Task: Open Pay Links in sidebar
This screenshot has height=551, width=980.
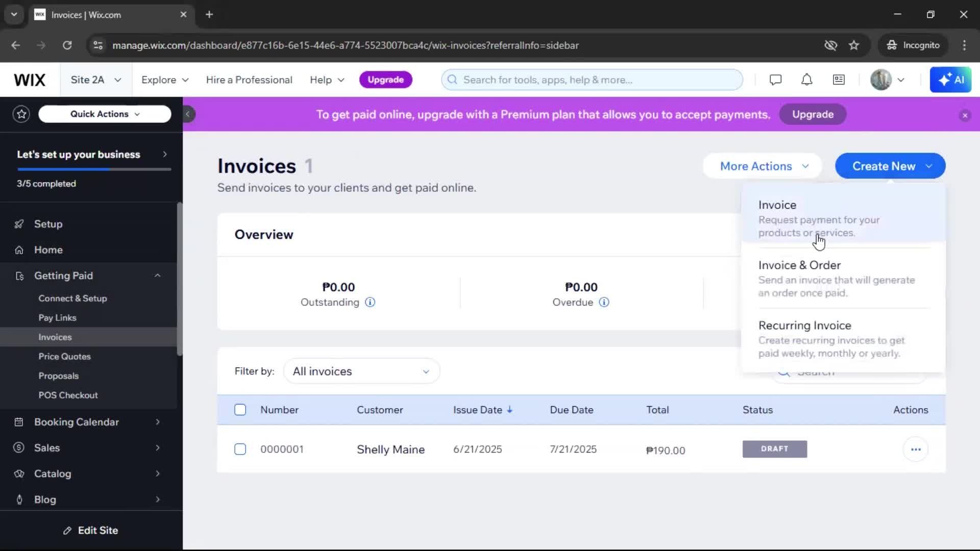Action: 57,318
